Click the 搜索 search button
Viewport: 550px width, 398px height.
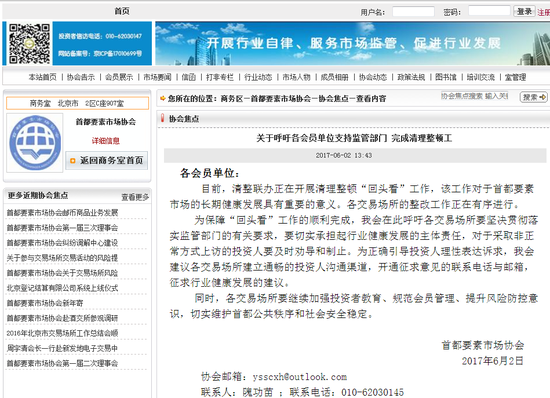(x=534, y=97)
